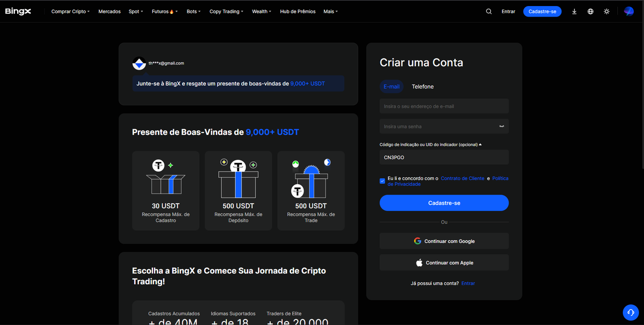Screen dimensions: 644x325
Task: Expand the Bots dropdown menu
Action: click(194, 11)
